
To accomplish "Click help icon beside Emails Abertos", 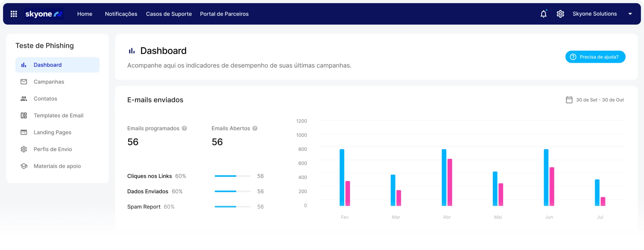I will point(255,128).
